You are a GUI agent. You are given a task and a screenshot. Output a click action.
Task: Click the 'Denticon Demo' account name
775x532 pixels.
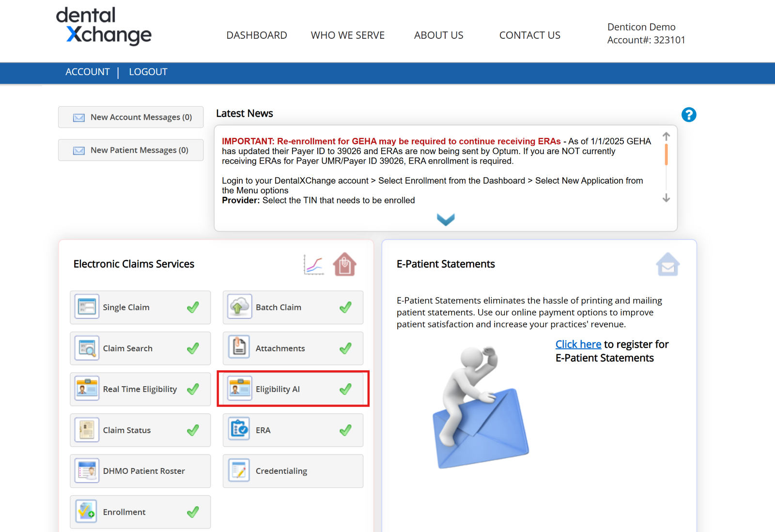pos(641,27)
